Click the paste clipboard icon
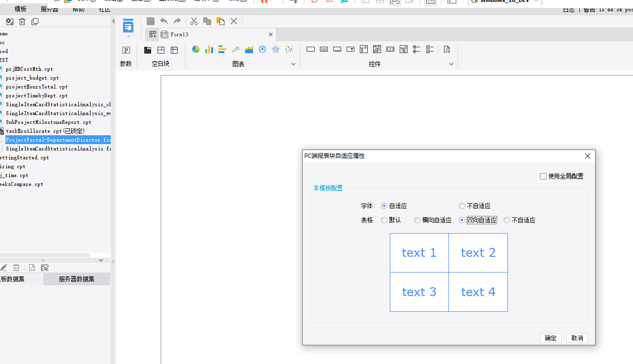 221,21
